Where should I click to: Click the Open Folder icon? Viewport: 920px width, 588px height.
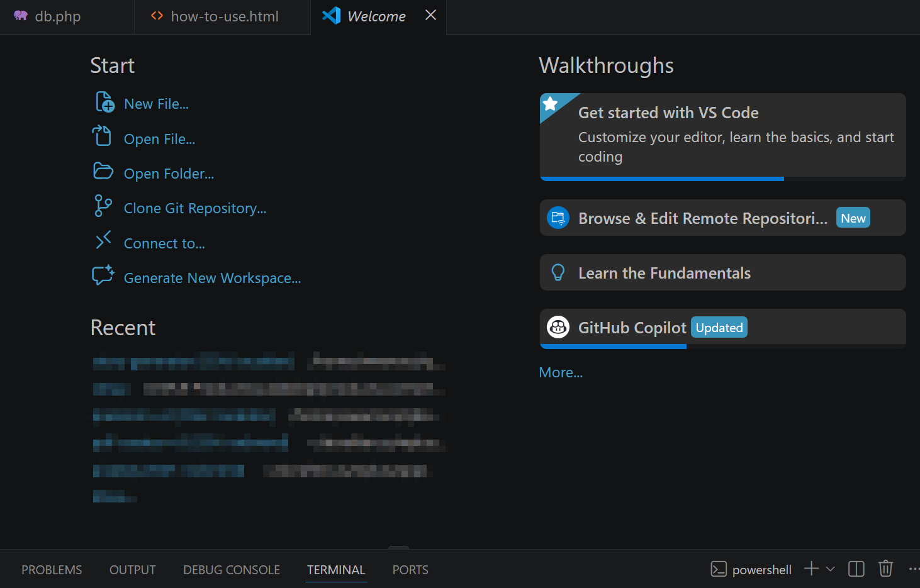pyautogui.click(x=103, y=170)
